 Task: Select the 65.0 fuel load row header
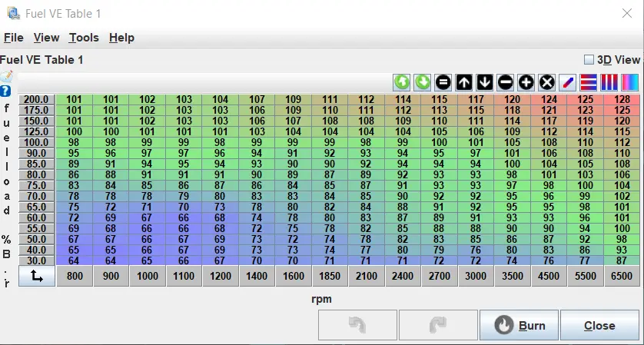[37, 207]
